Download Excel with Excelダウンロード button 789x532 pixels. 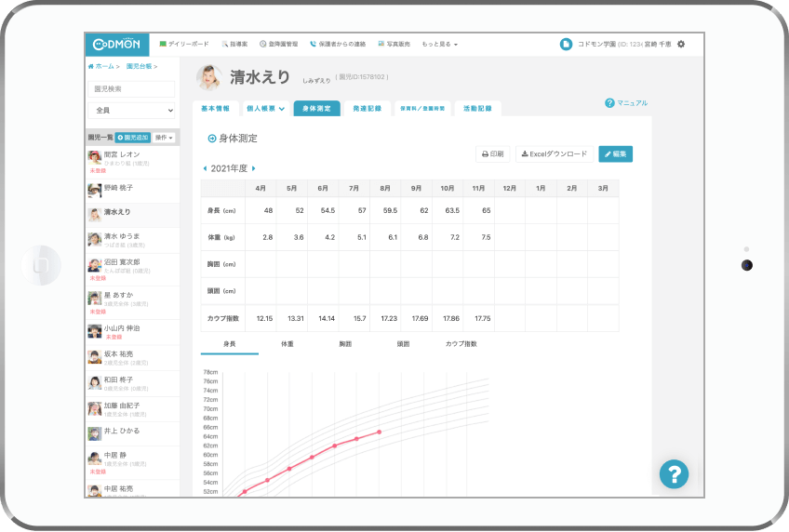point(554,153)
